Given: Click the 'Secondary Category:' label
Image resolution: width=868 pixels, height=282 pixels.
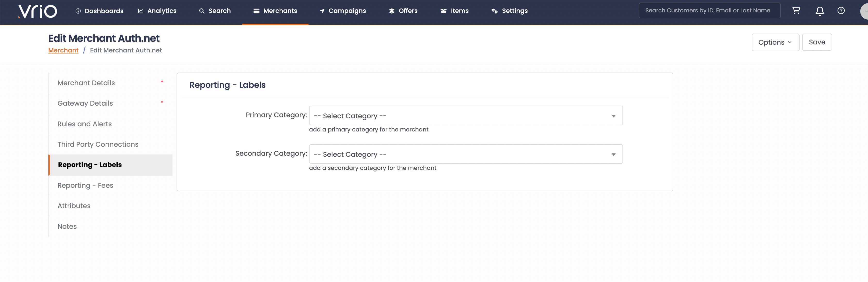Looking at the screenshot, I should point(271,154).
